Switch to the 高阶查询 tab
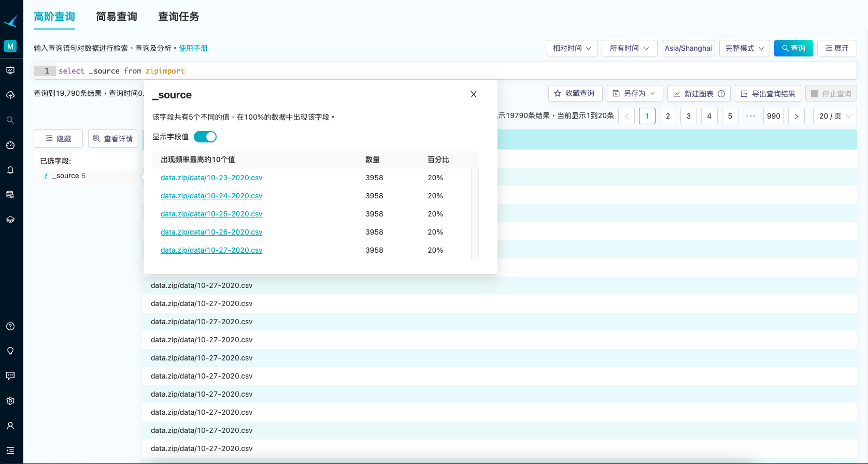The height and width of the screenshot is (464, 868). [x=54, y=17]
